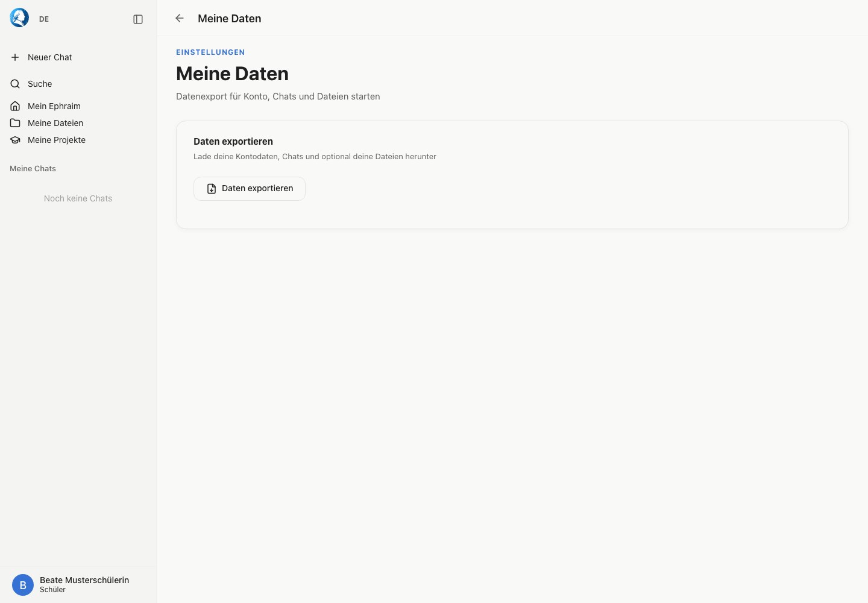Click the Meine Chats section heading
The width and height of the screenshot is (868, 603).
(x=33, y=169)
